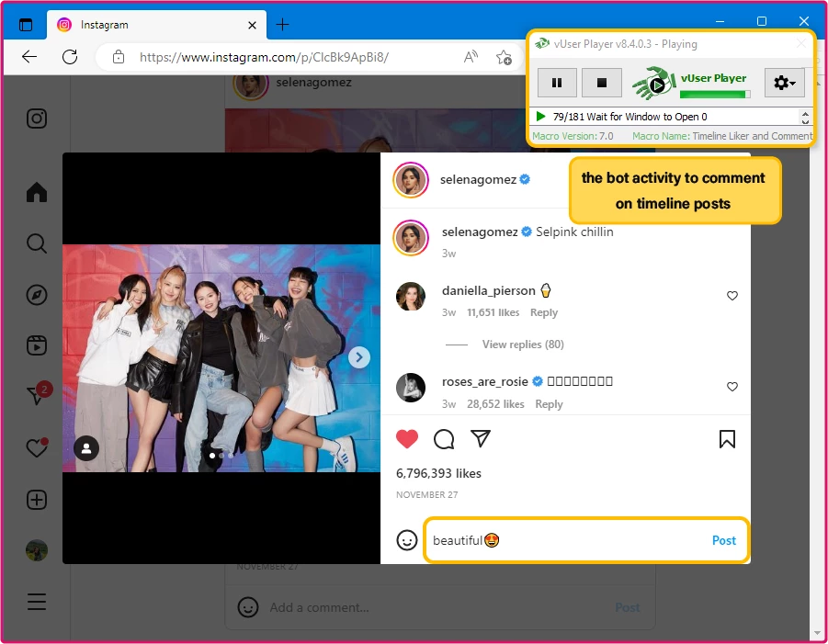Screen dimensions: 828x644
Task: Add this page to favorites
Action: pos(504,56)
